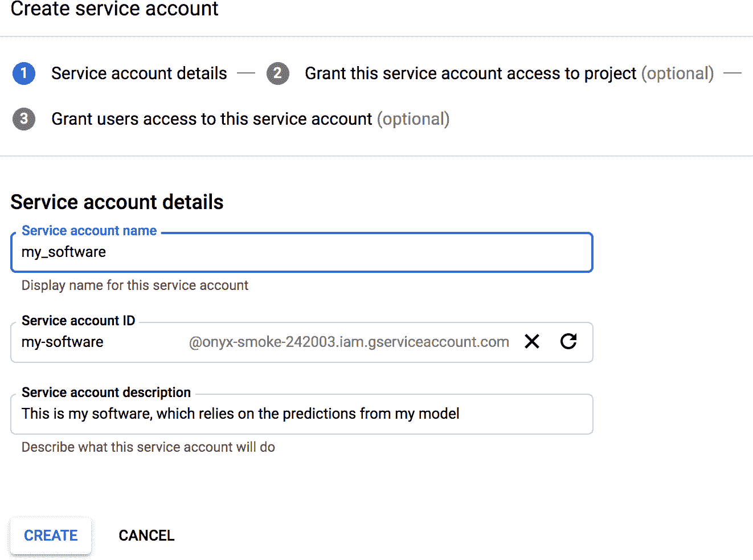The image size is (753, 560).
Task: Click the step 2 number circle
Action: point(277,73)
